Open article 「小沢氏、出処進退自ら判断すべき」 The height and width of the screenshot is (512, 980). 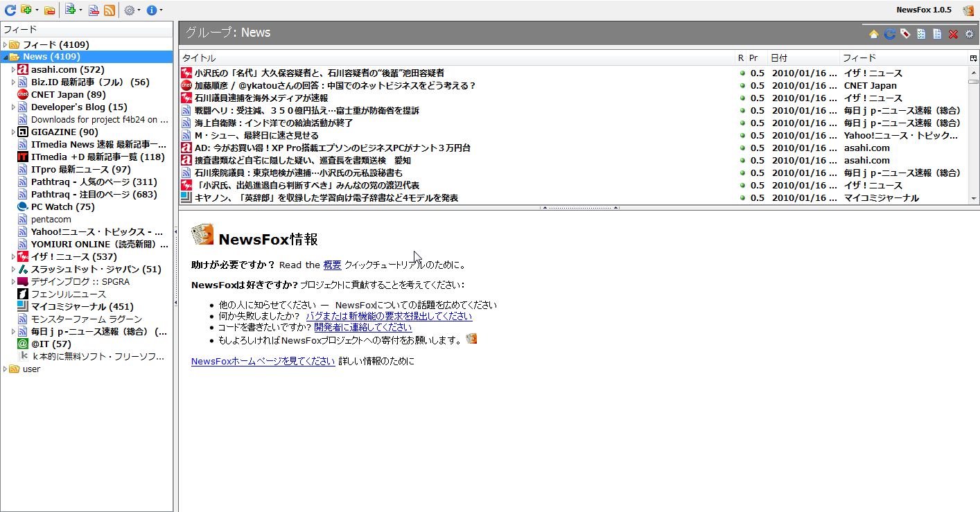[307, 186]
